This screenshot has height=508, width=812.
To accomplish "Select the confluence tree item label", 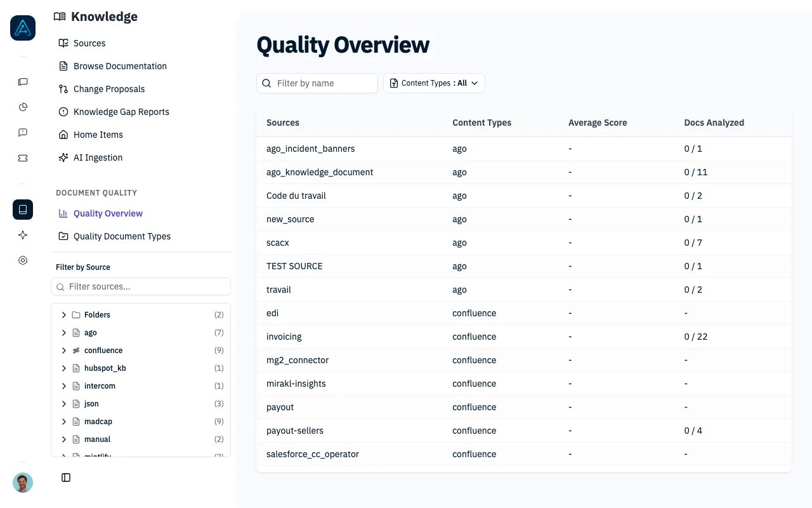I will (103, 351).
